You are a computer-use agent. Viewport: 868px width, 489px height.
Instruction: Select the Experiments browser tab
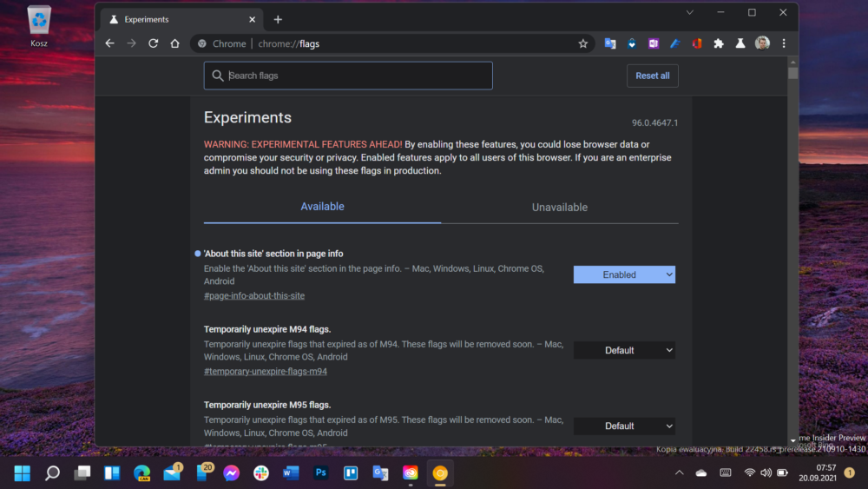pos(181,19)
